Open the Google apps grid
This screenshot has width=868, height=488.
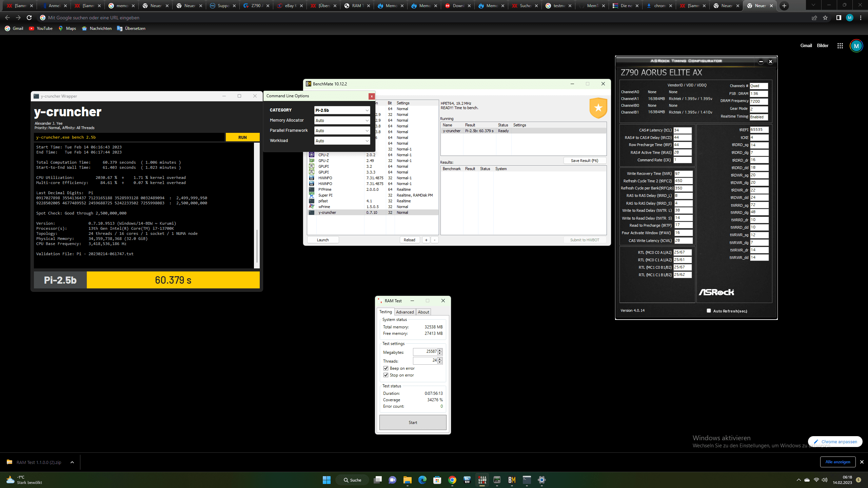[x=840, y=46]
